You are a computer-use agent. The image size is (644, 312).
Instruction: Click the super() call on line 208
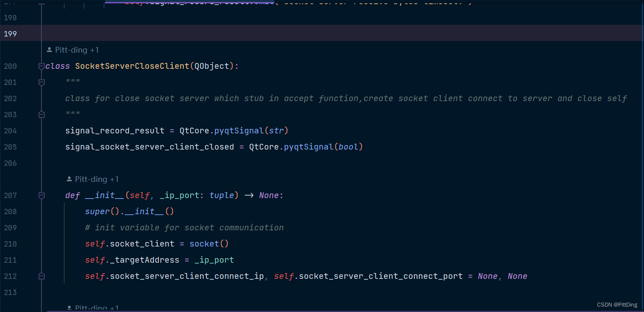click(102, 212)
